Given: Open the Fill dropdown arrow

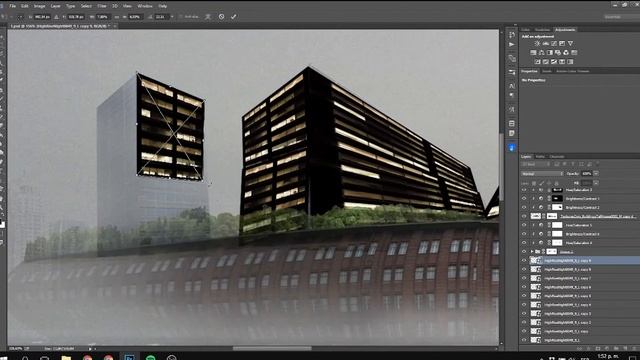Looking at the screenshot, I should [x=596, y=183].
